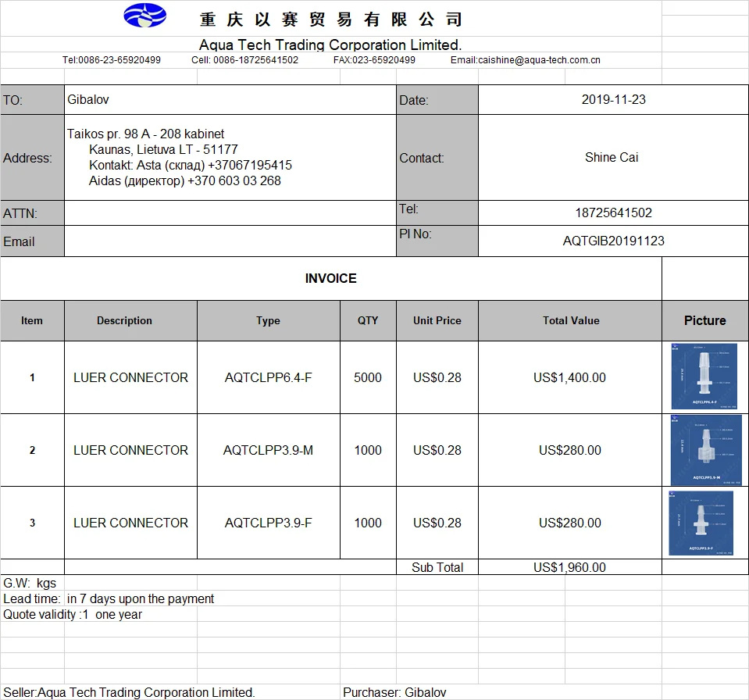Click the Unit Price column header

tap(437, 320)
